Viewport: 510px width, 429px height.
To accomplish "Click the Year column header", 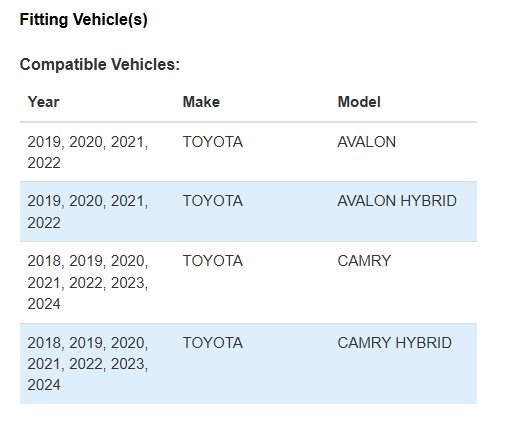I will [x=43, y=102].
